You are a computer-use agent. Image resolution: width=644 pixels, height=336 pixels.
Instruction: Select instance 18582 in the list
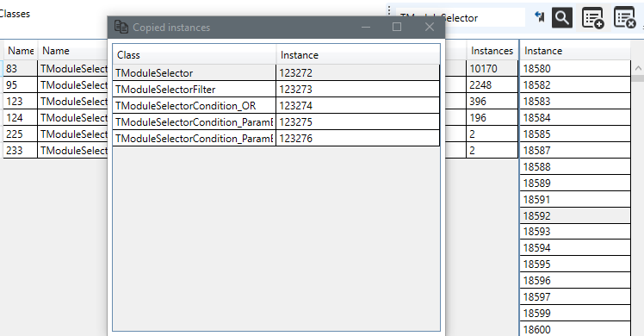[575, 85]
